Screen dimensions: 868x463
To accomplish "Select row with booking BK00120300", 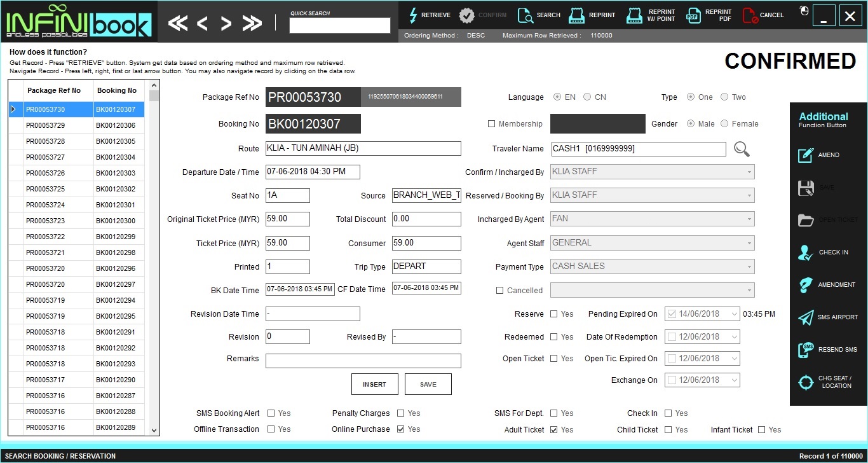I will (77, 221).
